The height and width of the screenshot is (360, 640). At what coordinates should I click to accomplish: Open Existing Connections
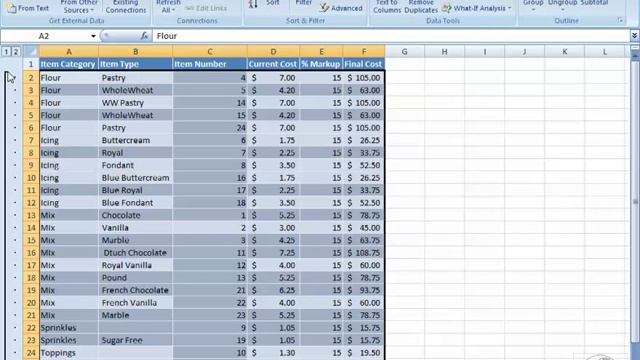[x=126, y=7]
